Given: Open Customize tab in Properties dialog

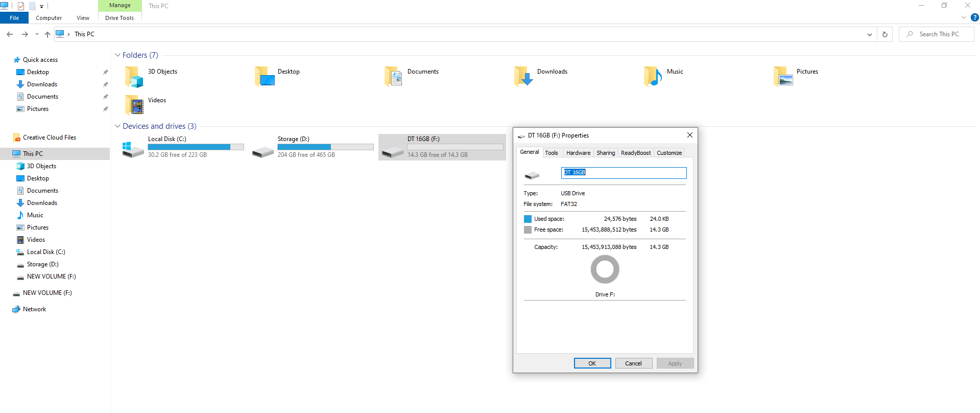Looking at the screenshot, I should tap(669, 153).
